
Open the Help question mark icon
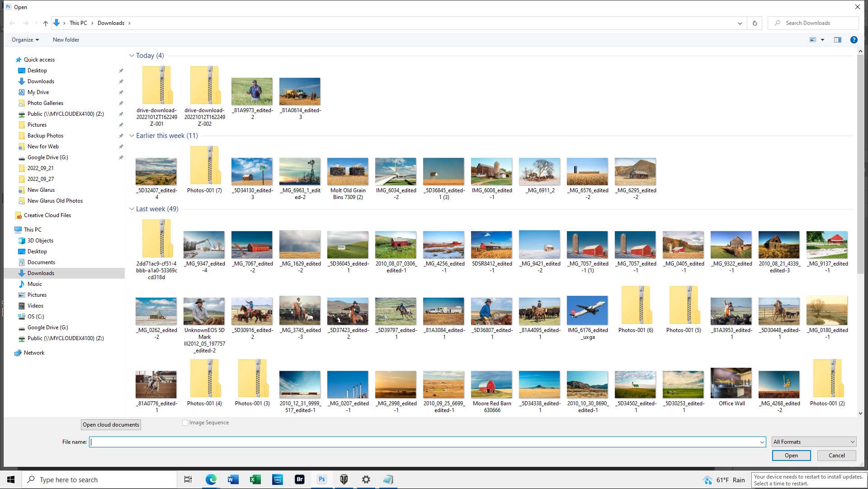[x=854, y=40]
